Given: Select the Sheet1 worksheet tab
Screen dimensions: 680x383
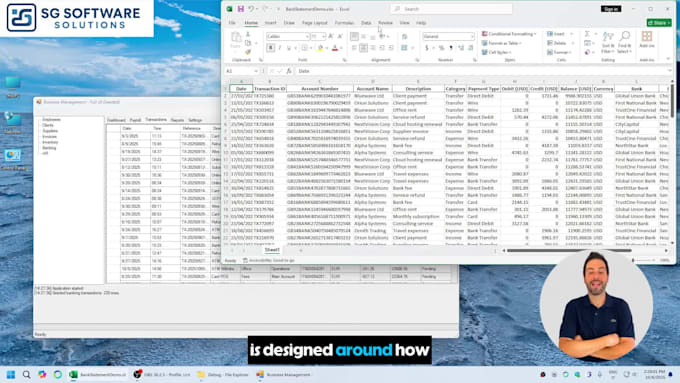Looking at the screenshot, I should 272,250.
